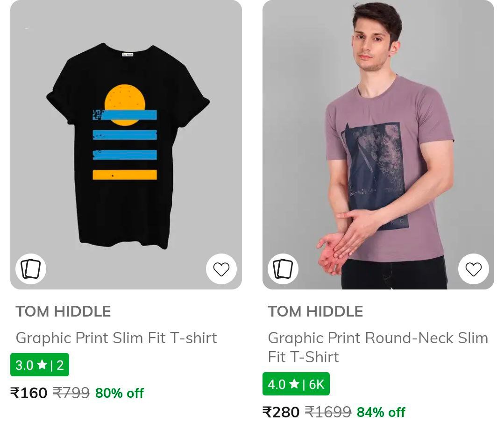This screenshot has height=430, width=504.
Task: View similar products for black T-shirt
Action: tap(31, 269)
